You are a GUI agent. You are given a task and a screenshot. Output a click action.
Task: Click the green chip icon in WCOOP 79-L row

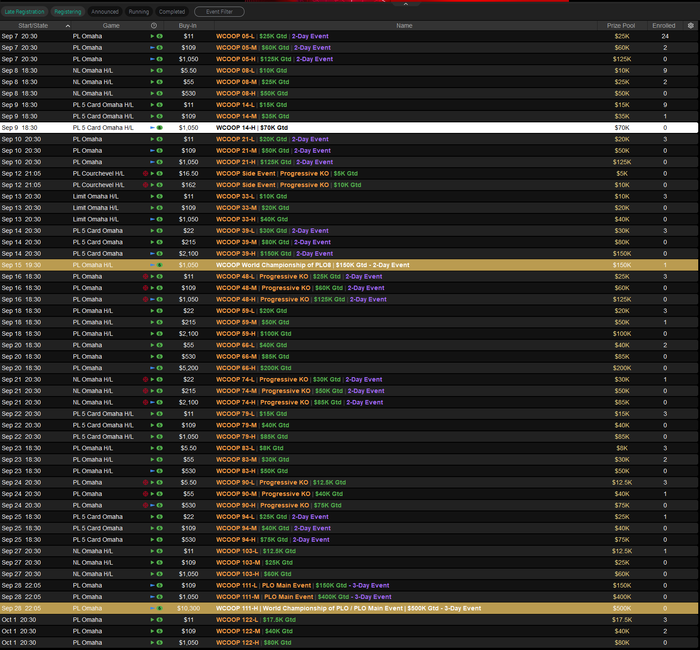tap(159, 414)
